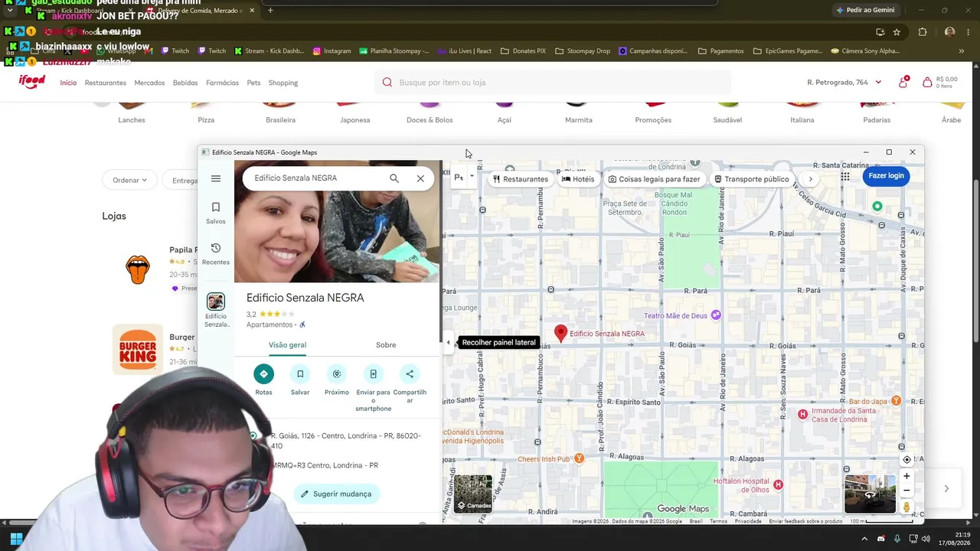Filter map by Coisas legais para fazer
The width and height of the screenshot is (980, 551).
point(655,179)
